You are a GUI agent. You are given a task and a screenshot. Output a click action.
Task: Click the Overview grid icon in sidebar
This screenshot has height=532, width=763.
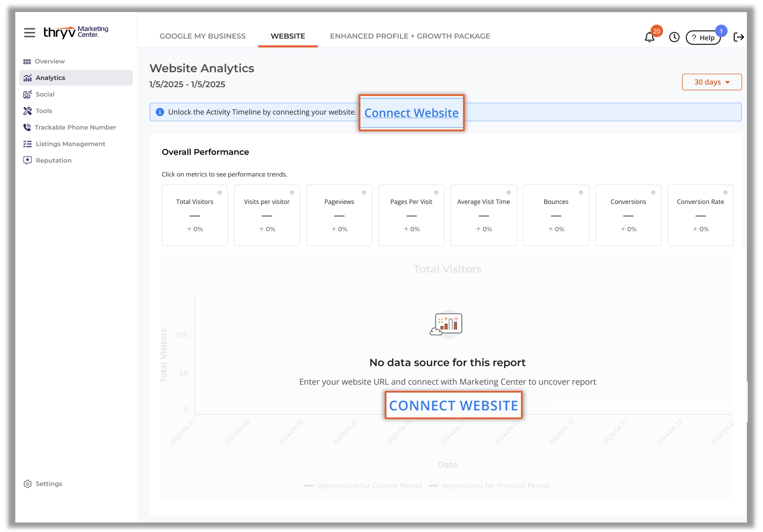(27, 62)
